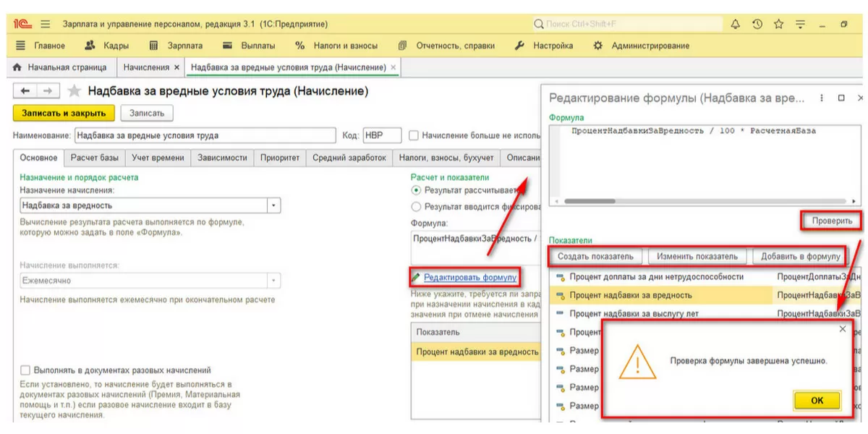868x434 pixels.
Task: Click the Налоги и взносы percent icon
Action: [300, 46]
